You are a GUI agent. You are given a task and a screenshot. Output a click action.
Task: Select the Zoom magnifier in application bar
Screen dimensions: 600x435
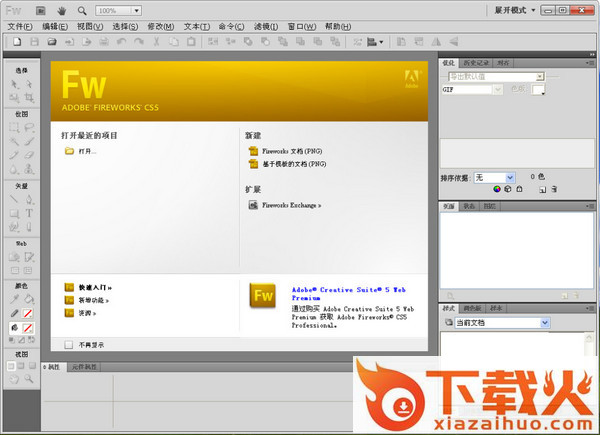(x=82, y=11)
